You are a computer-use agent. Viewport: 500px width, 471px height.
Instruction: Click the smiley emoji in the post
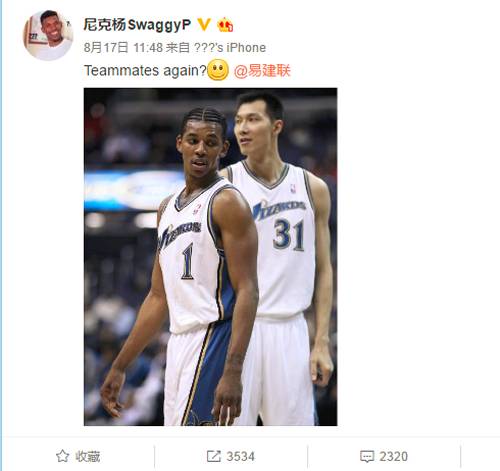218,70
